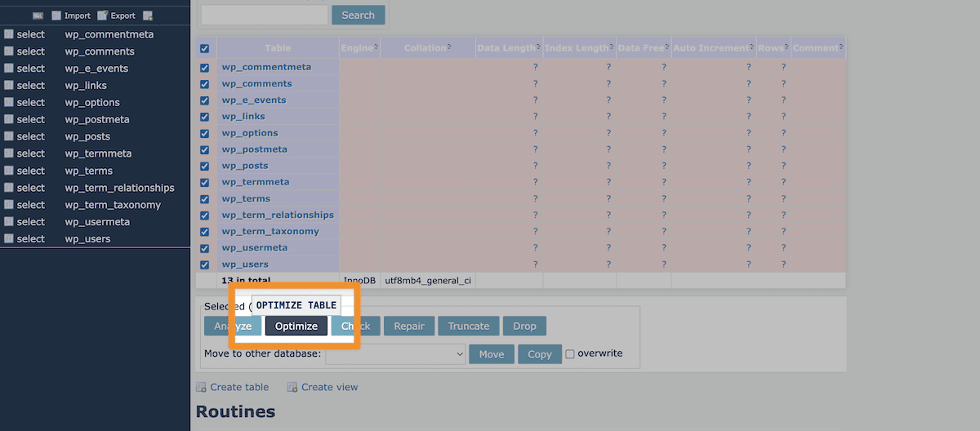Open wp_term_relationships table name in sidebar

point(120,188)
